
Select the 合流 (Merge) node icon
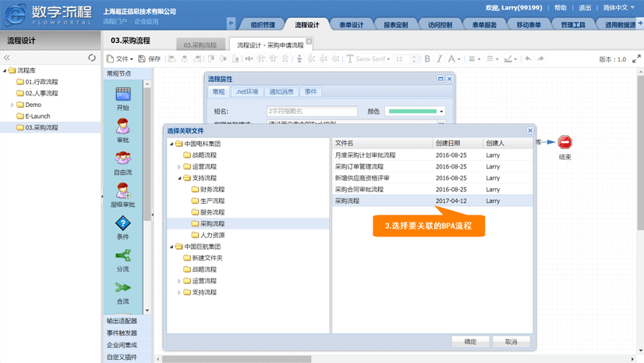pos(122,288)
